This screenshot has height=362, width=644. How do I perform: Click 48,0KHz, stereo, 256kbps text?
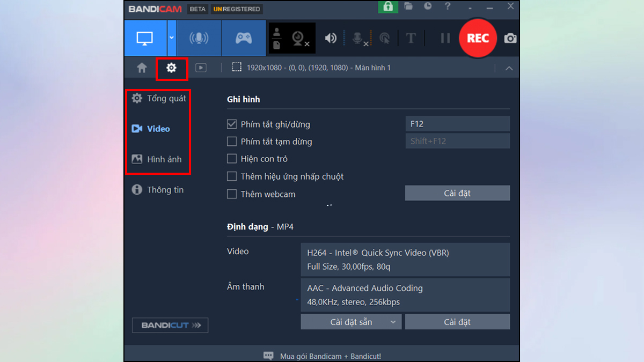[x=353, y=302]
